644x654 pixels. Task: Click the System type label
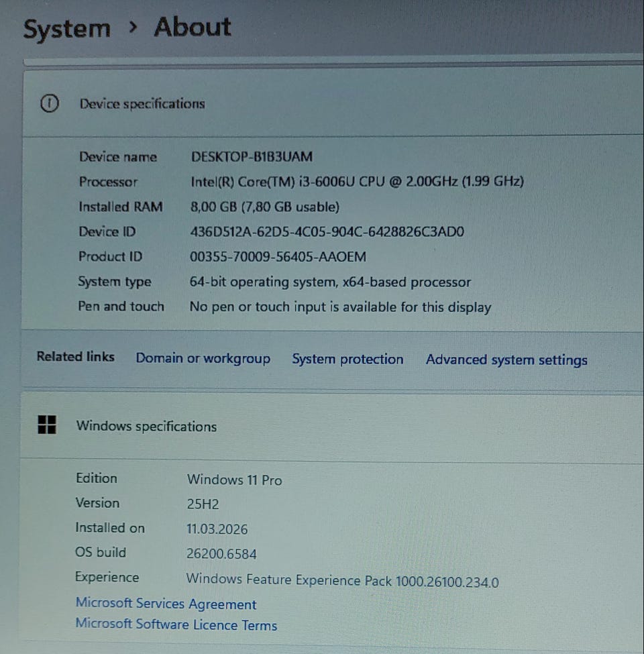tap(115, 282)
